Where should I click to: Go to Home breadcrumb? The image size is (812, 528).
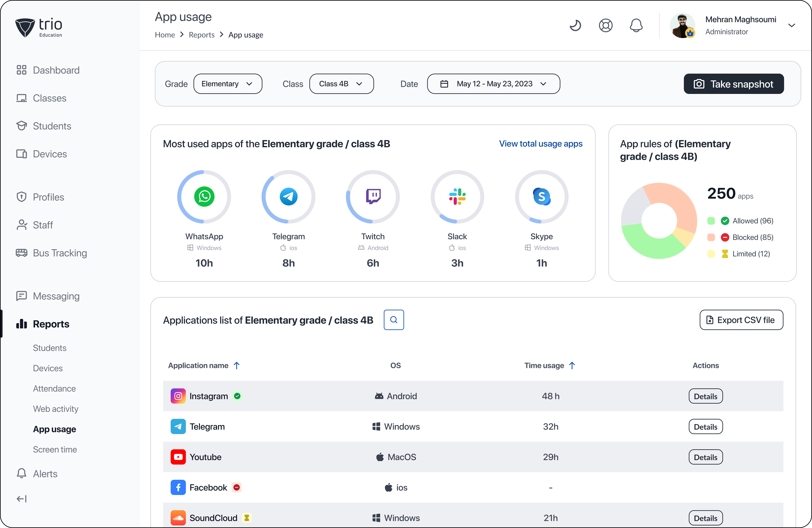(165, 35)
